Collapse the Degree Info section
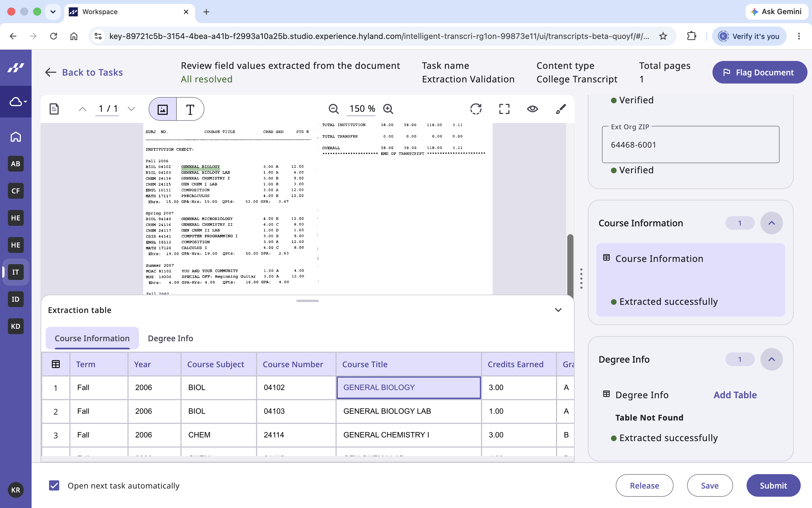This screenshot has width=812, height=508. [771, 360]
